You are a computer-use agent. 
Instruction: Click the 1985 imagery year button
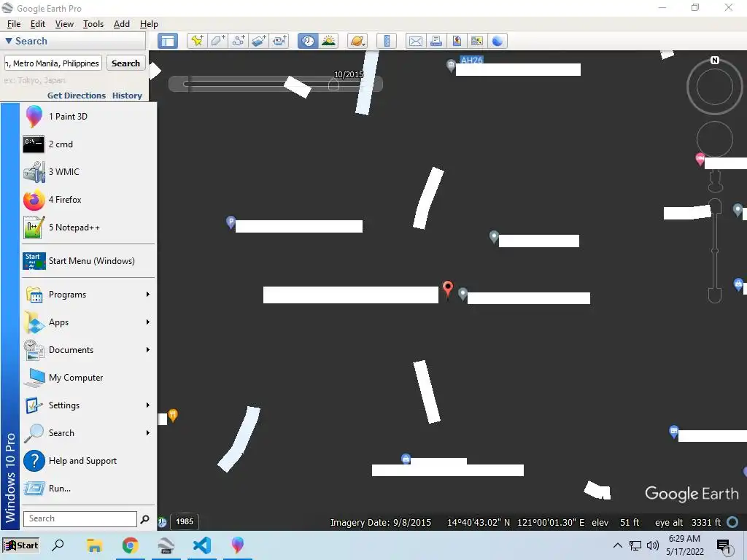pyautogui.click(x=185, y=521)
